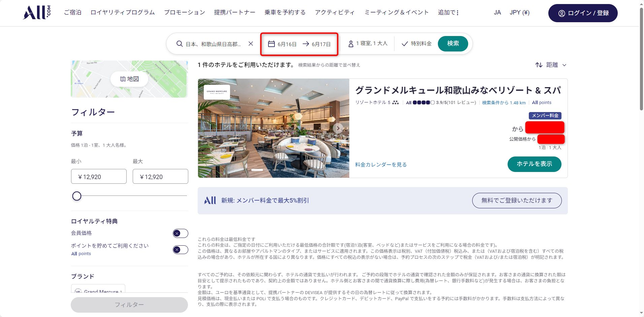Click the ALL points text under ポイント filter
This screenshot has width=644, height=317.
click(x=81, y=254)
